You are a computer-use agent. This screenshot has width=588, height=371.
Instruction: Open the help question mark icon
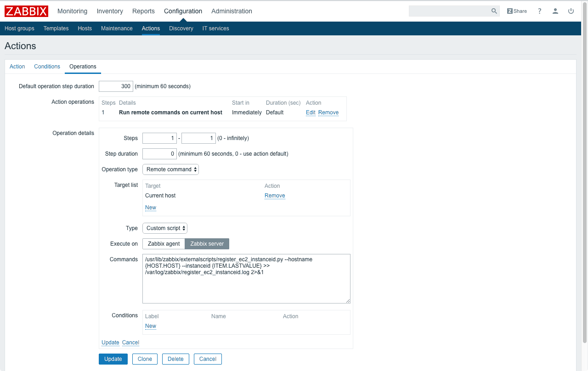540,11
